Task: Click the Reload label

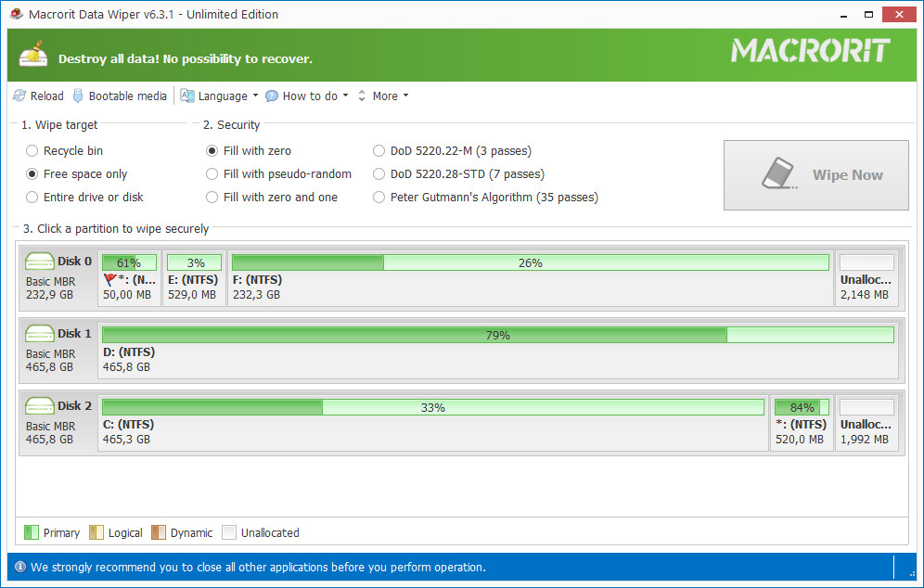Action: tap(47, 96)
